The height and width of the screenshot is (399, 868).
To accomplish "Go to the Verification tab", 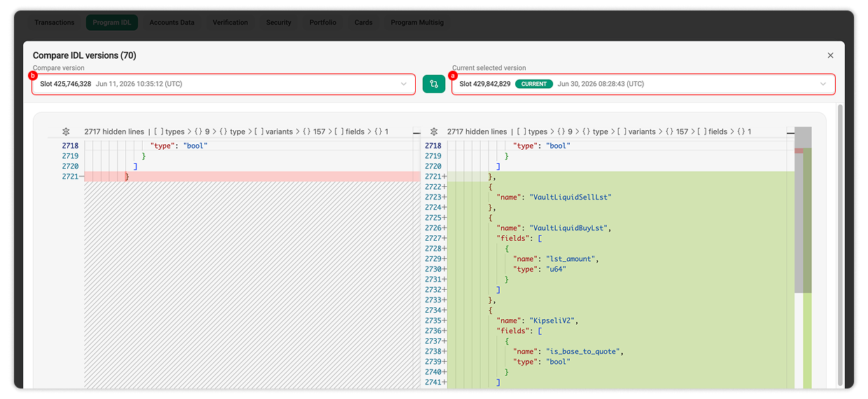I will 230,22.
